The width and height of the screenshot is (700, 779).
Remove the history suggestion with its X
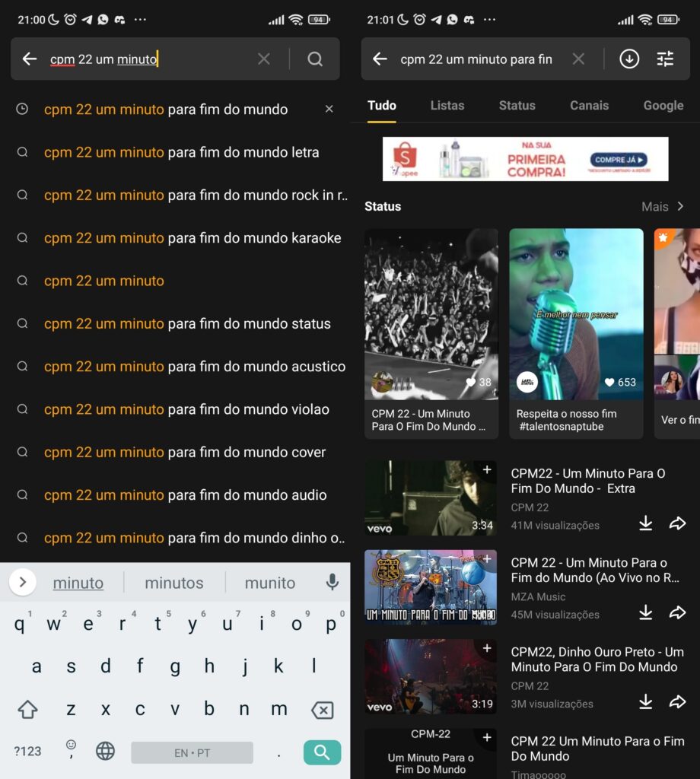coord(329,110)
